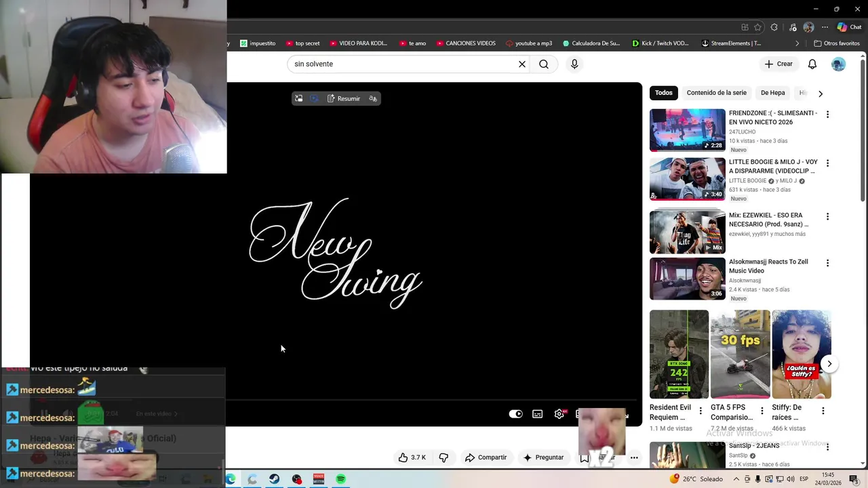Open the taskbar clock and date
Image resolution: width=868 pixels, height=488 pixels.
tap(829, 479)
